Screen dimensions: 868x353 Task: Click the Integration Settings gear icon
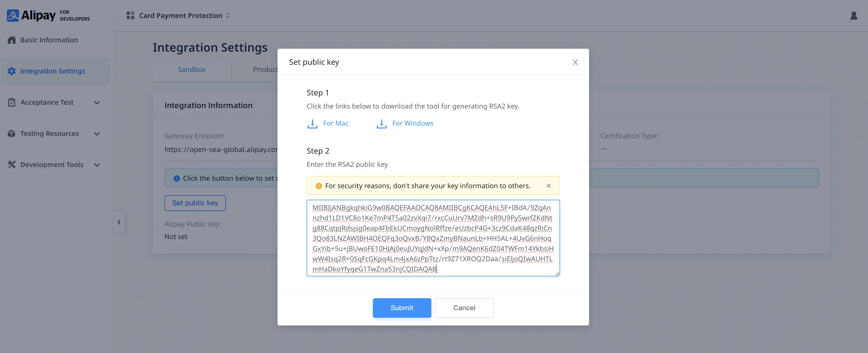[12, 71]
